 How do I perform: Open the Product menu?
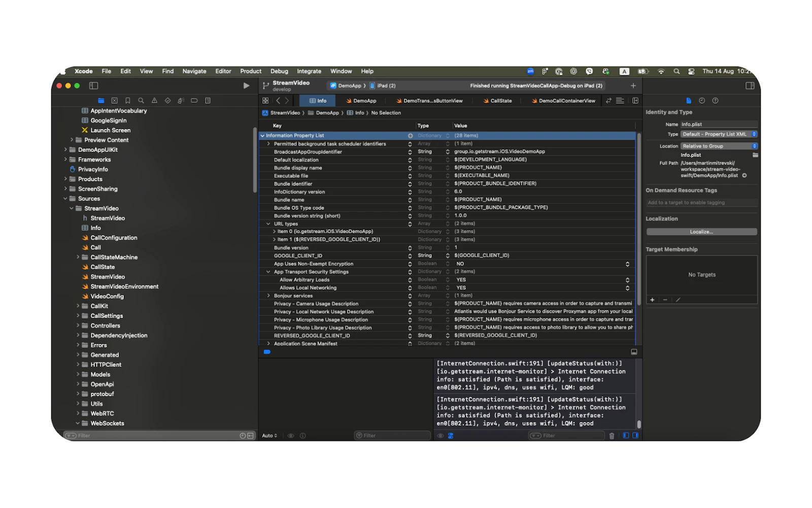[251, 71]
